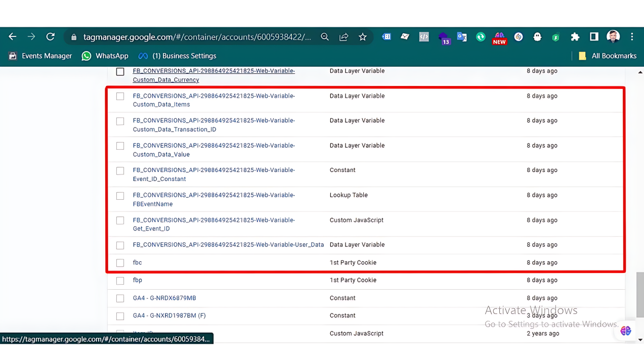644x362 pixels.
Task: Open the Custom_Data_Transaction_ID variable
Action: (x=214, y=125)
